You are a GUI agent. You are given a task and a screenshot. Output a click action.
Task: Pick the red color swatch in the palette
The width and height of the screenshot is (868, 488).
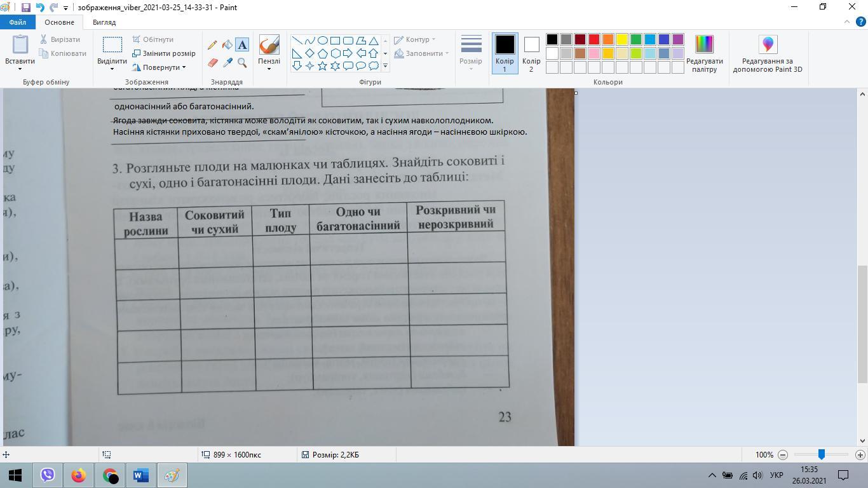click(x=594, y=39)
